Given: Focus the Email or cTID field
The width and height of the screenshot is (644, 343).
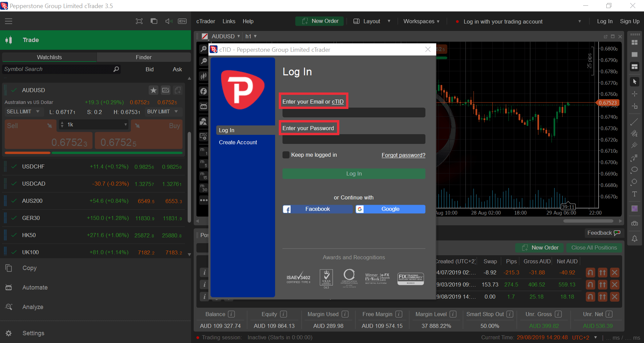Looking at the screenshot, I should click(x=354, y=113).
